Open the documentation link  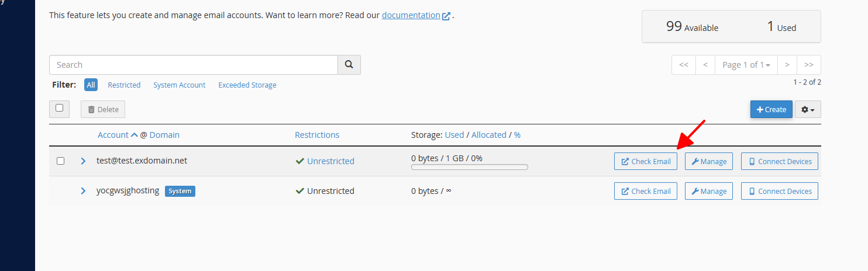[x=411, y=15]
